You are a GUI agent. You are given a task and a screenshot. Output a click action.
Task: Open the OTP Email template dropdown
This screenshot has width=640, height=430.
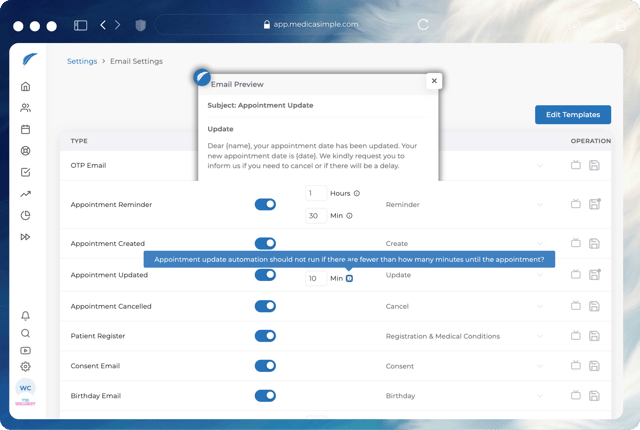(x=540, y=166)
